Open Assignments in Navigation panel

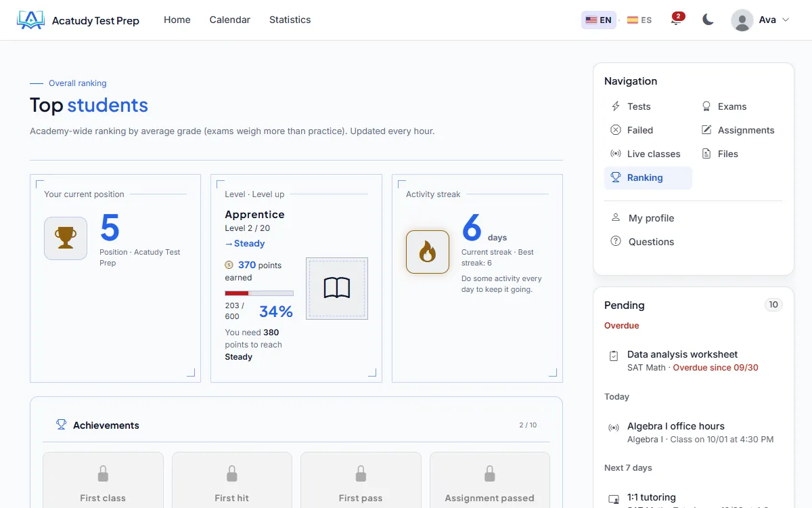tap(738, 130)
